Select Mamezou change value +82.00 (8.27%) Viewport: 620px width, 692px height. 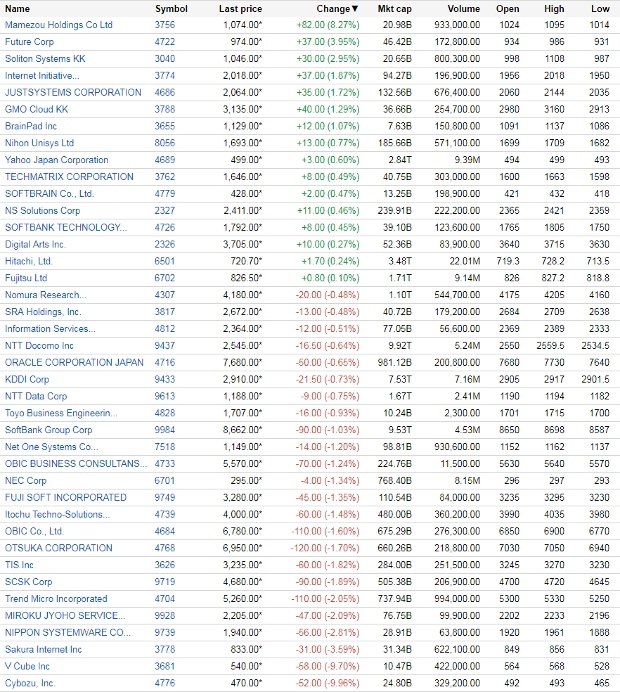coord(328,25)
